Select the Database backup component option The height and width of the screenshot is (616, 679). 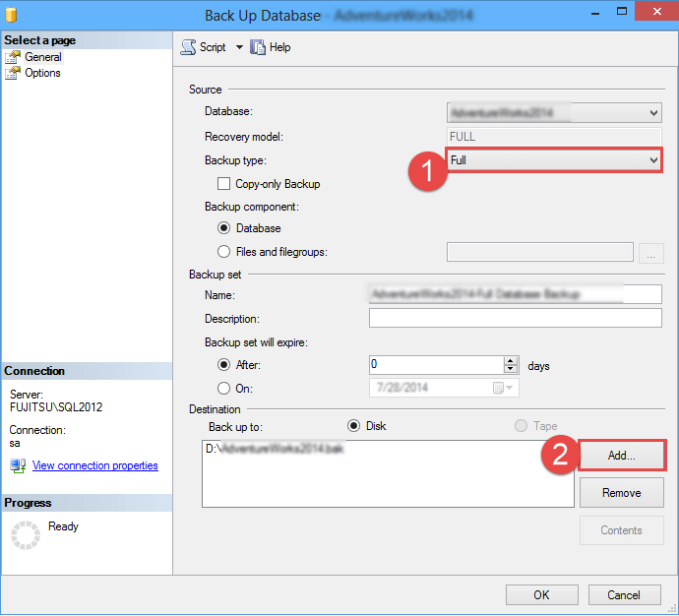click(224, 228)
